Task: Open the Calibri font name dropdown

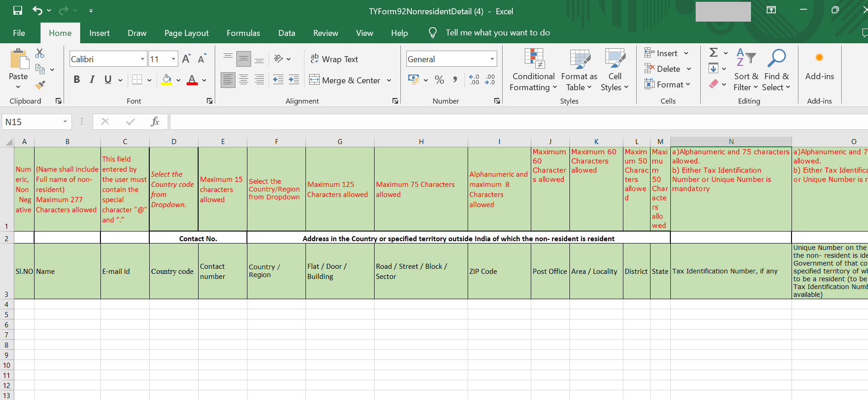Action: [x=142, y=59]
